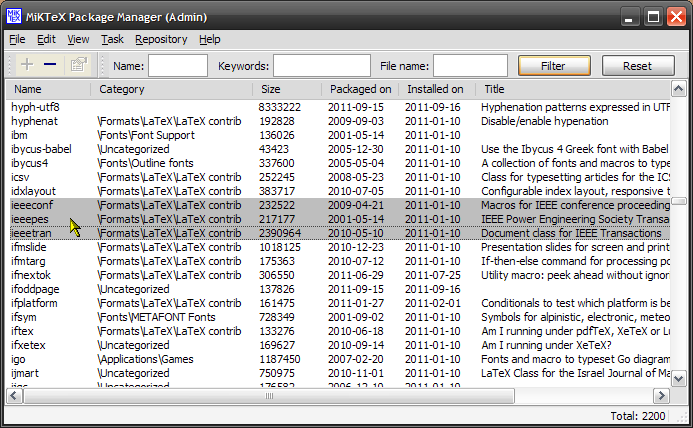Click the Fonts\Outline fonts category cell
This screenshot has width=693, height=428.
[x=145, y=163]
